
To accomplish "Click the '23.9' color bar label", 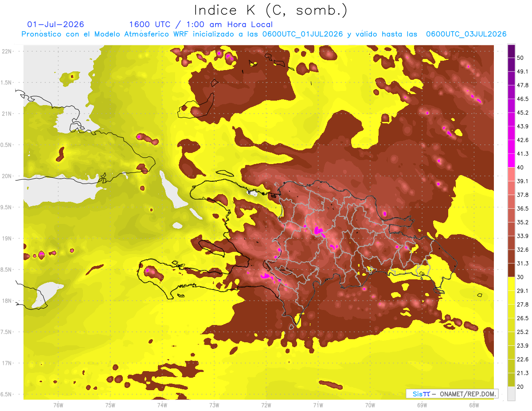I will tap(523, 346).
